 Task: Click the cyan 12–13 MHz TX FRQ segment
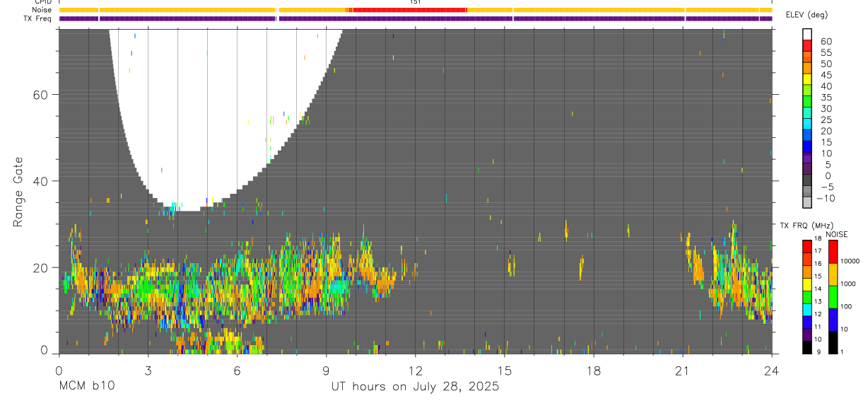(807, 310)
